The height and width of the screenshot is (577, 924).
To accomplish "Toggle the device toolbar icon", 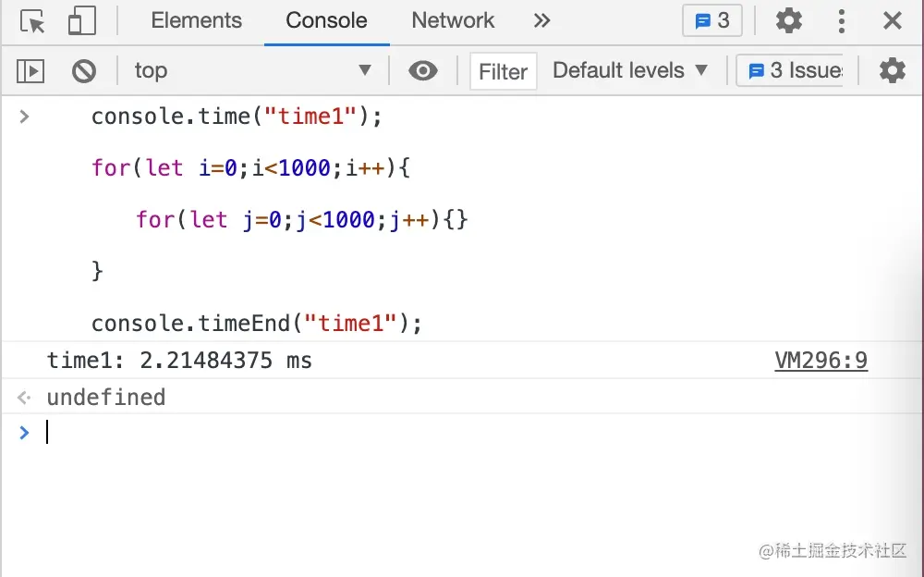I will click(82, 22).
